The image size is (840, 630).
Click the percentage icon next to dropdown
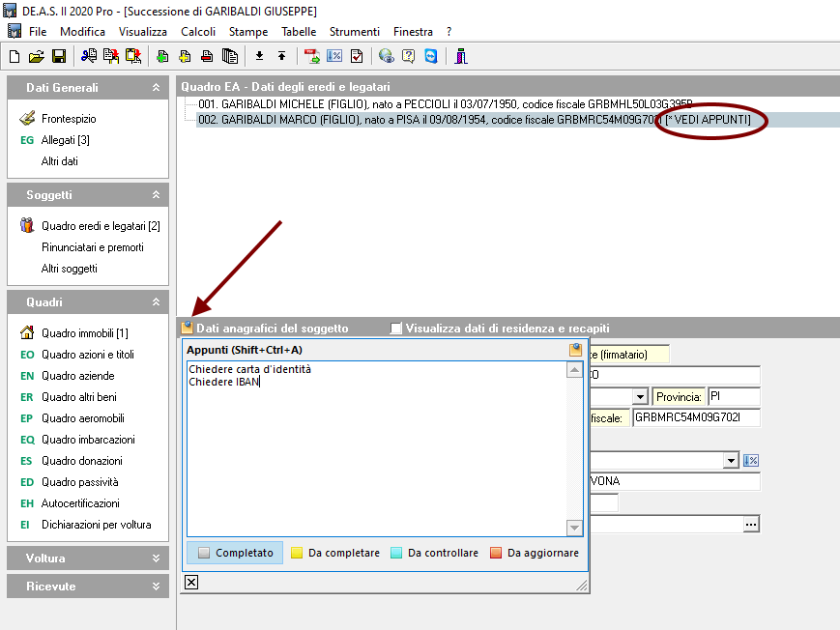(x=751, y=461)
